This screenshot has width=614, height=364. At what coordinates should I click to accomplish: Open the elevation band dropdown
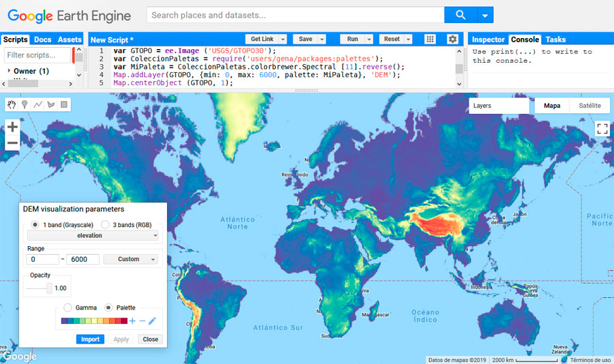(x=93, y=236)
